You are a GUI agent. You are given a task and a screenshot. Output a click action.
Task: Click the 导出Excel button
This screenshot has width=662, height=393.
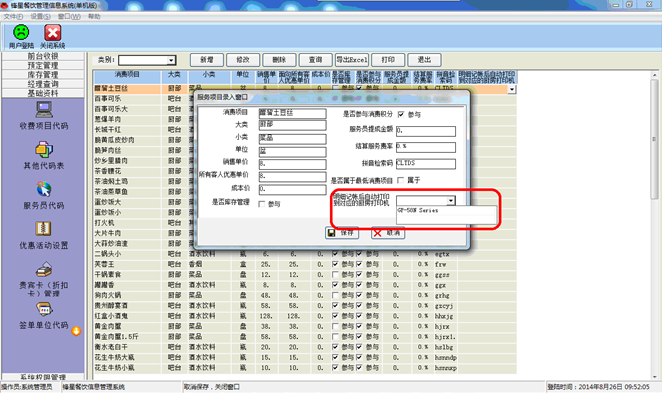point(352,60)
